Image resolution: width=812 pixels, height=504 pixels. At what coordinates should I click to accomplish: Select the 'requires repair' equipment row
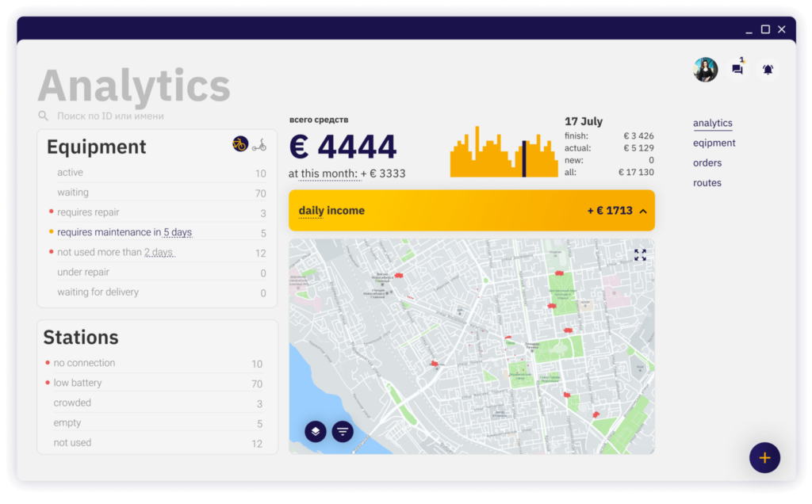coord(158,212)
